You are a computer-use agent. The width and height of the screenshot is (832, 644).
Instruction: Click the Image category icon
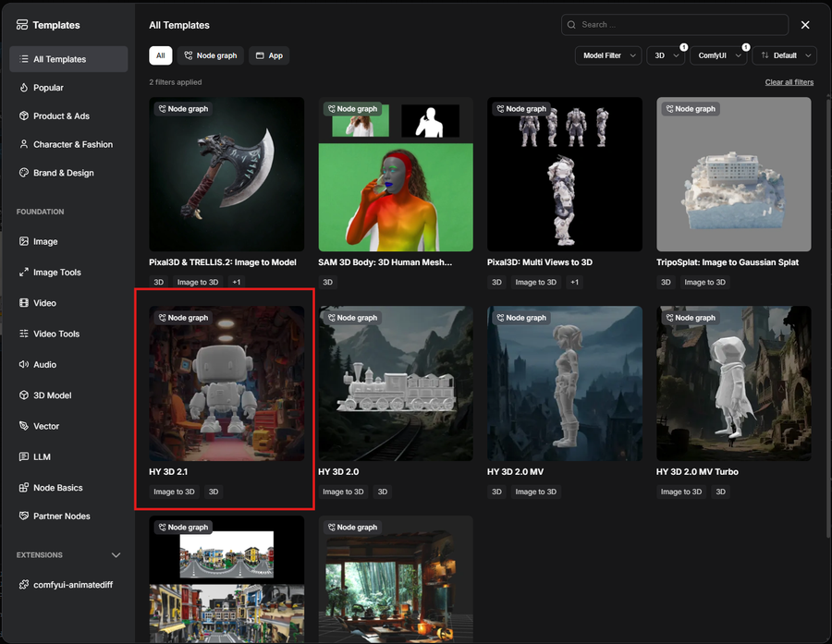(x=24, y=241)
